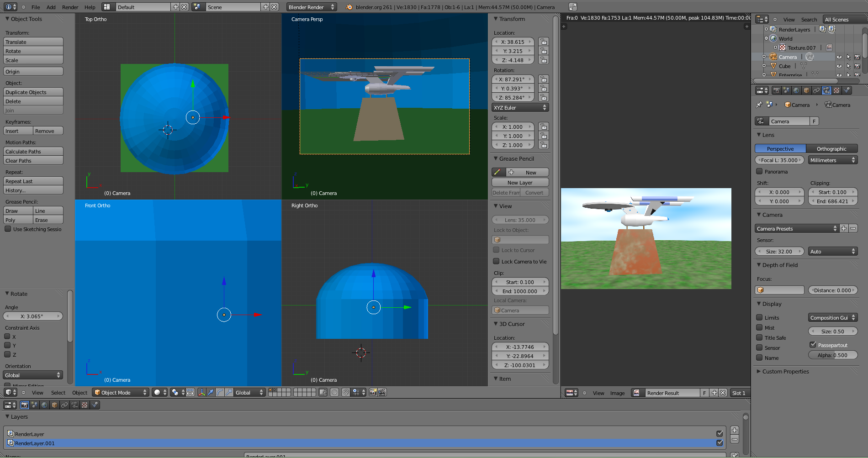Expand RenderLayers node in outliner

coord(766,29)
